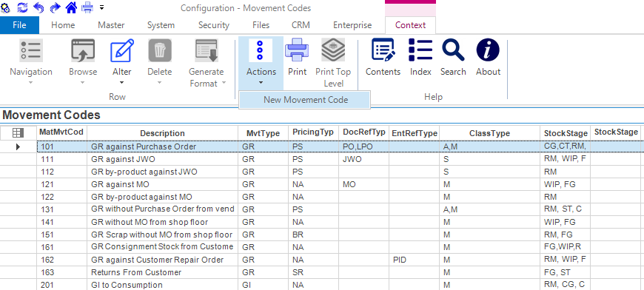Screen dimensions: 644x290
Task: Select 'CG,CT,RM,' StockStage cell
Action: [565, 146]
